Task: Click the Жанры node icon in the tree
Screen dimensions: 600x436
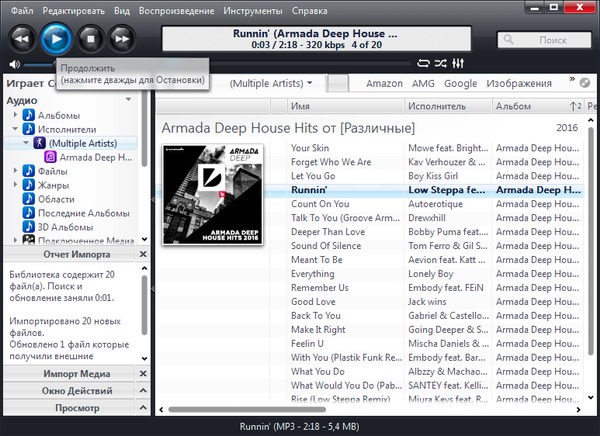Action: click(29, 185)
